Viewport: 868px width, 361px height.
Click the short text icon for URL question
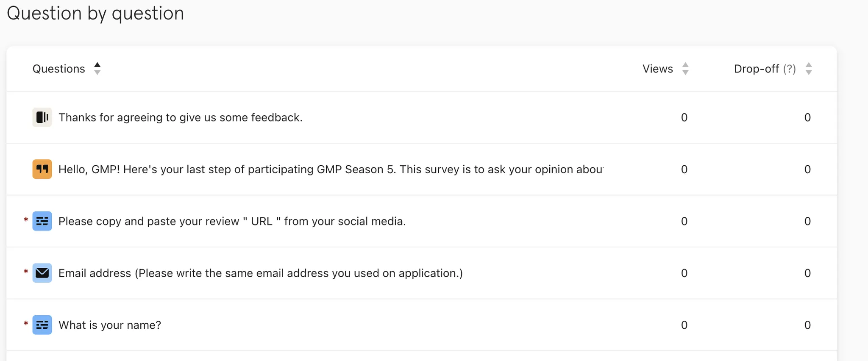point(42,221)
